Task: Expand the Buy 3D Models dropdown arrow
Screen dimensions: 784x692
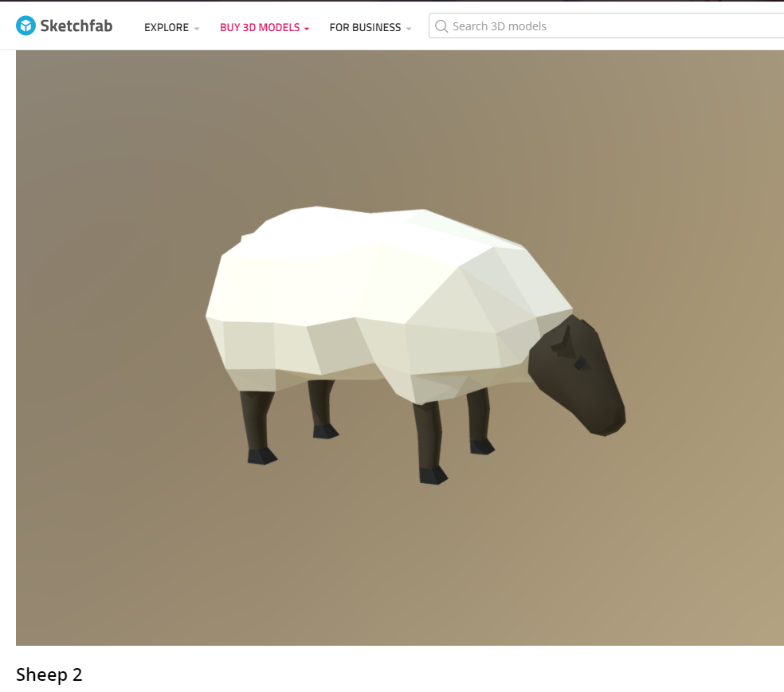Action: pos(307,29)
